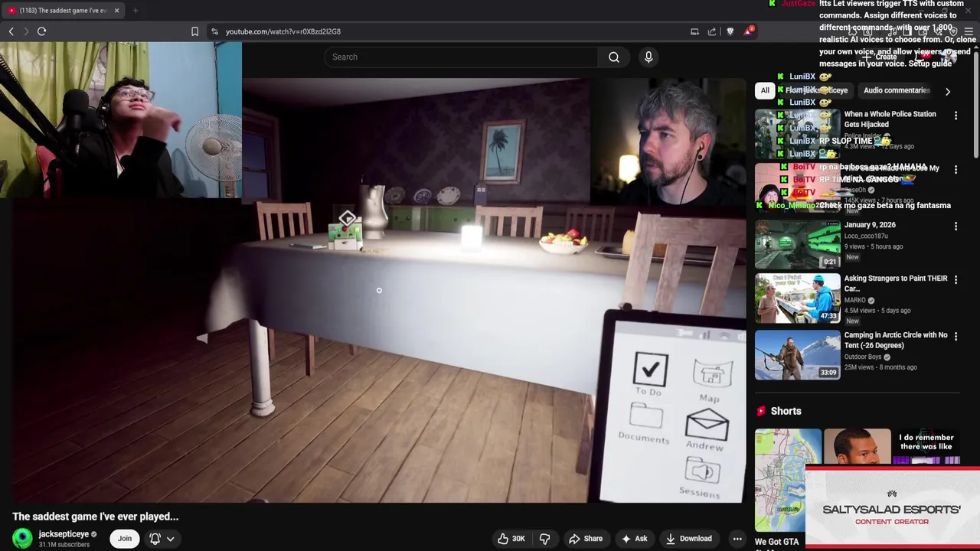Open 'Asking Strangers to Paint THEIR Car' video
The image size is (980, 551).
(896, 283)
